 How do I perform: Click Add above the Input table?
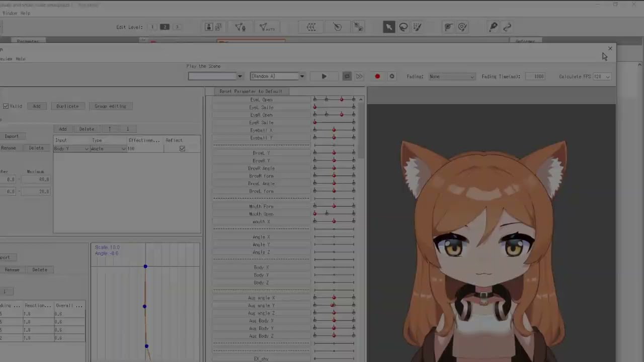[x=62, y=129]
